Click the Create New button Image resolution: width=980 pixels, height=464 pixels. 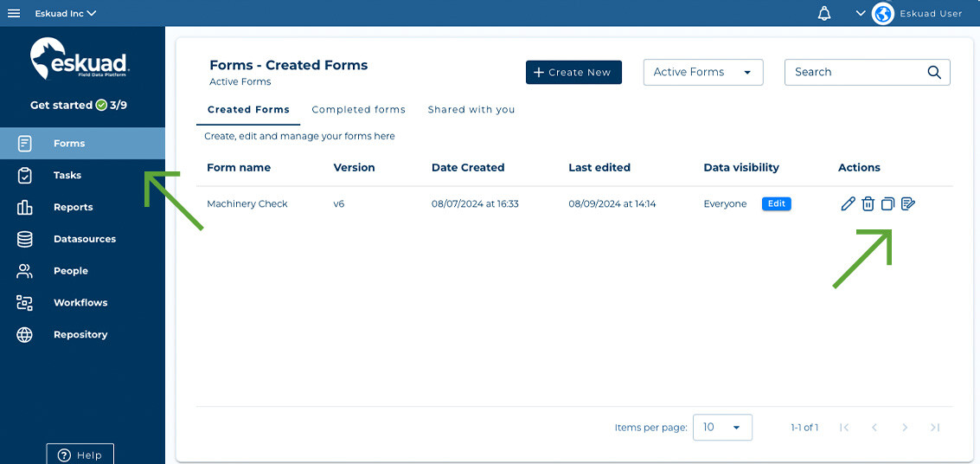(573, 72)
